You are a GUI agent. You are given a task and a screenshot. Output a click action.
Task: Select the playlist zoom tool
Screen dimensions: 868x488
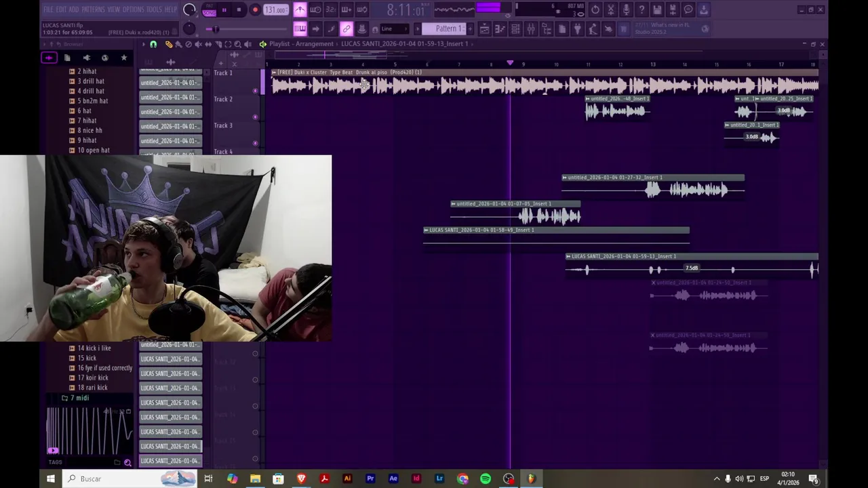(x=237, y=44)
